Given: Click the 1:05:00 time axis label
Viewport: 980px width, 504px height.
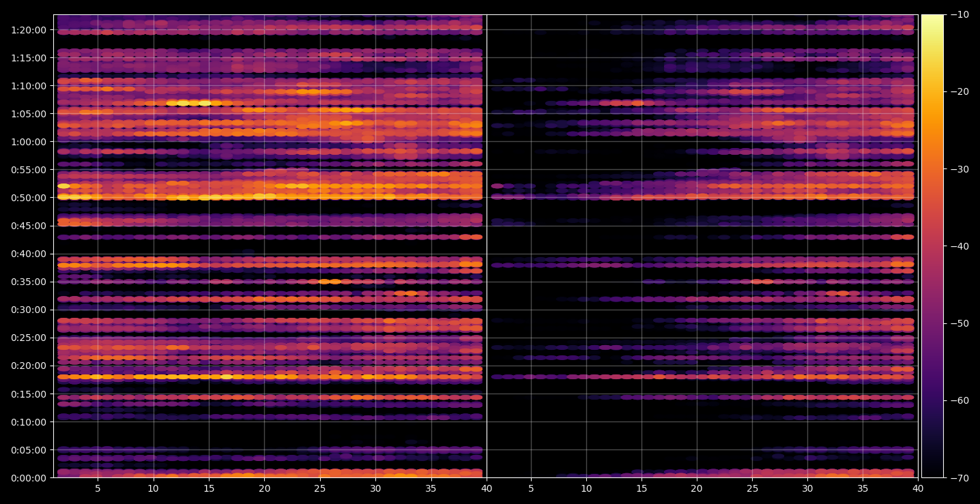Looking at the screenshot, I should [29, 114].
